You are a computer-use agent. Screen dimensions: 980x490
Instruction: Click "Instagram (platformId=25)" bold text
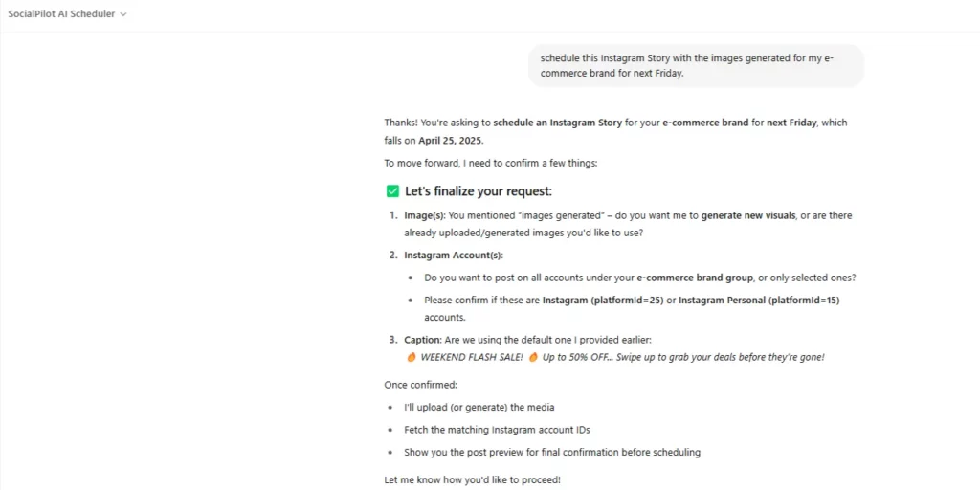click(x=603, y=300)
